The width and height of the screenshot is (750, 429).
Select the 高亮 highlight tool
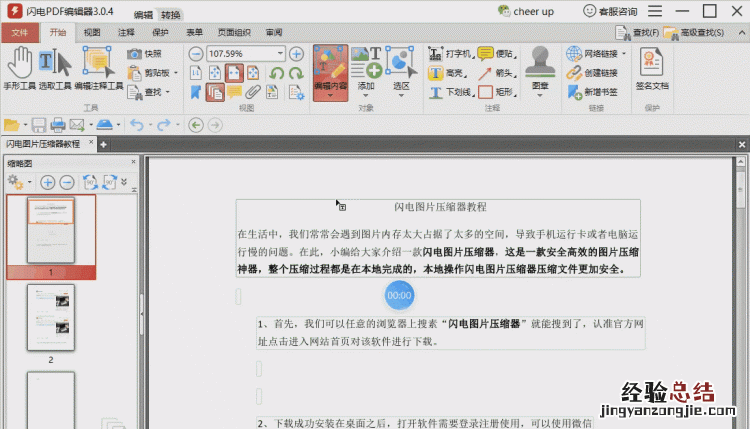449,73
